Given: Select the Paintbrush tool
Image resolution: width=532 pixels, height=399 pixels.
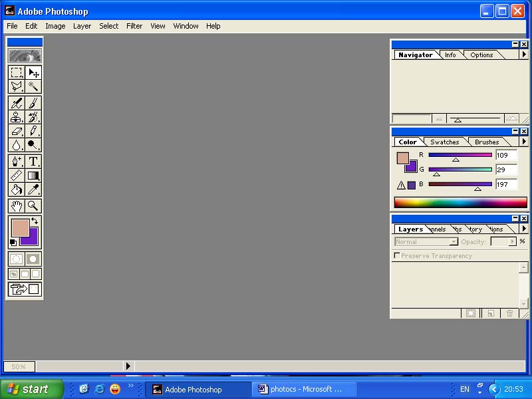Looking at the screenshot, I should (33, 103).
